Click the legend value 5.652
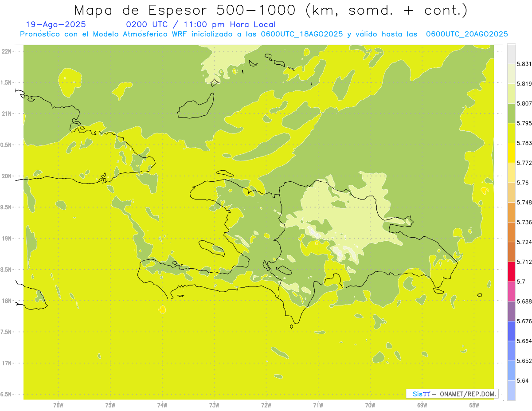The height and width of the screenshot is (411, 532). [x=524, y=360]
